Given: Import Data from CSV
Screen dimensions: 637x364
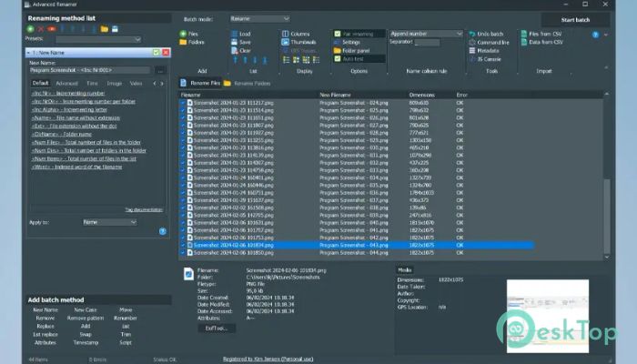Looking at the screenshot, I should click(542, 42).
